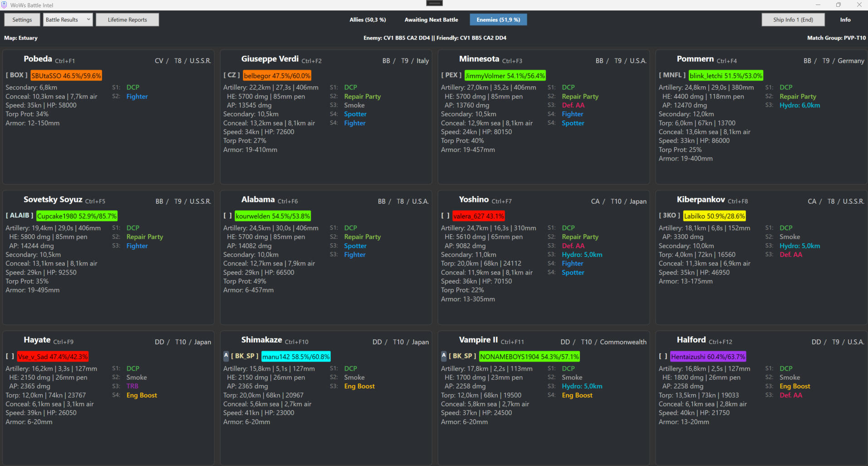Image resolution: width=868 pixels, height=466 pixels.
Task: Click the enemy and friendly team composition text
Action: point(435,38)
